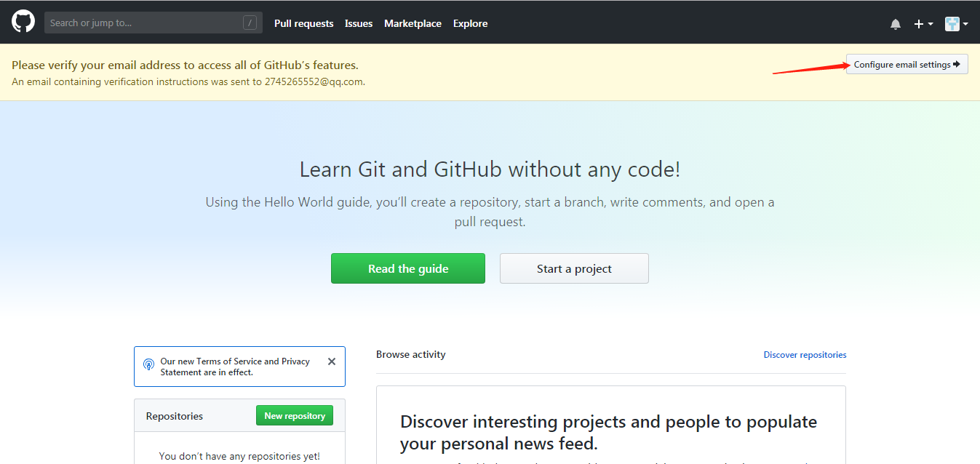Click the Terms of Service notice icon
Screen dimensions: 980x464
148,364
